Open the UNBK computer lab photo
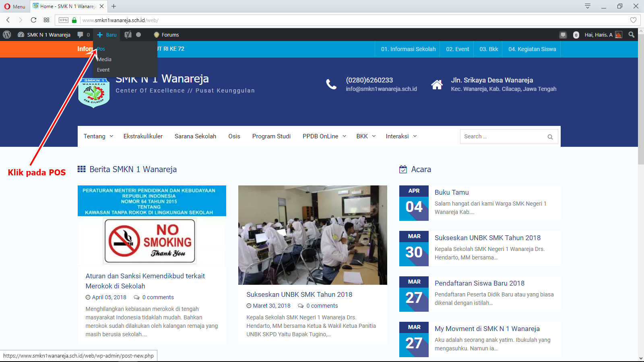The width and height of the screenshot is (644, 362). click(313, 235)
